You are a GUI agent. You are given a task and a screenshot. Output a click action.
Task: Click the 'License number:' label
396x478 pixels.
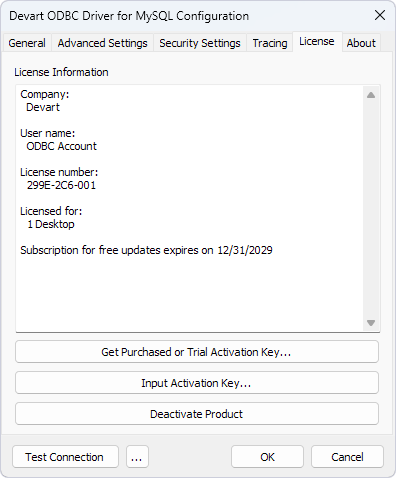pyautogui.click(x=59, y=172)
